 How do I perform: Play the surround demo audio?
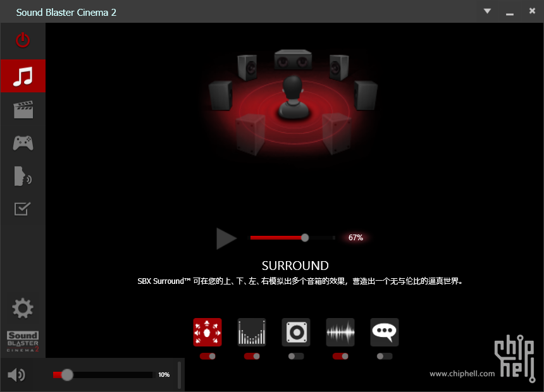[x=226, y=238]
